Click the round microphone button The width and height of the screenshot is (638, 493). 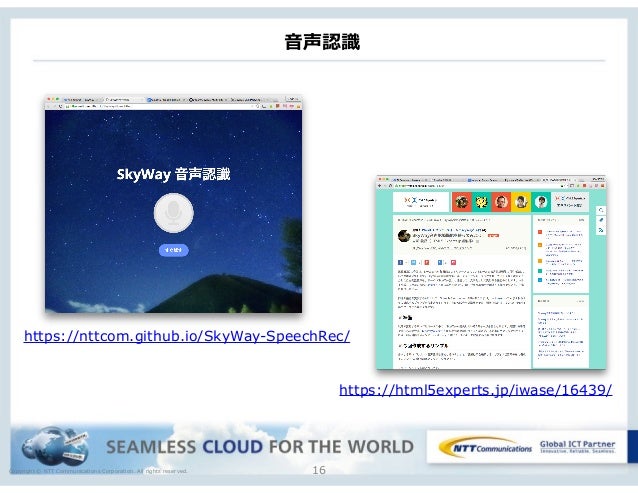click(x=174, y=213)
